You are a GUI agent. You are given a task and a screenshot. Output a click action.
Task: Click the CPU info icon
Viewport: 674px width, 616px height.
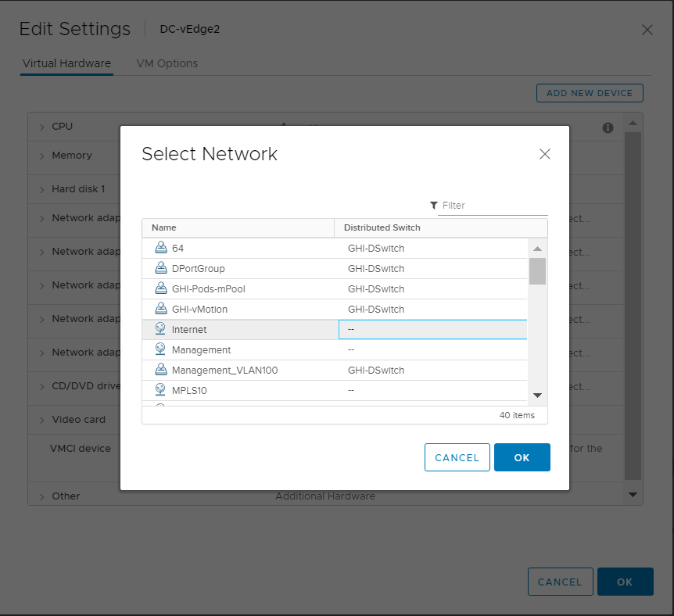click(x=608, y=127)
